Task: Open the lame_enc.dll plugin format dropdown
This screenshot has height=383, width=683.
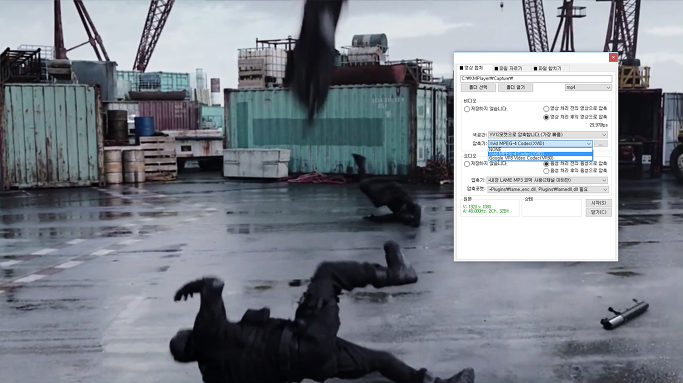Action: (x=548, y=190)
